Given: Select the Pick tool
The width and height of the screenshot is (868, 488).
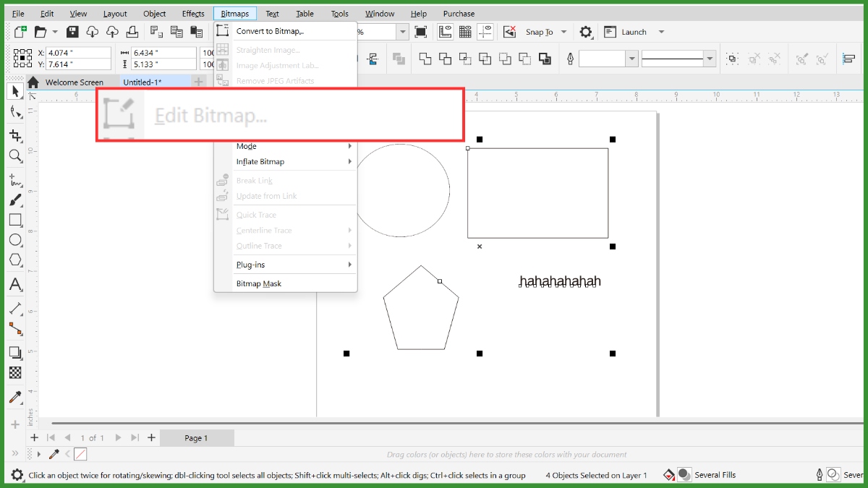Looking at the screenshot, I should 15,92.
